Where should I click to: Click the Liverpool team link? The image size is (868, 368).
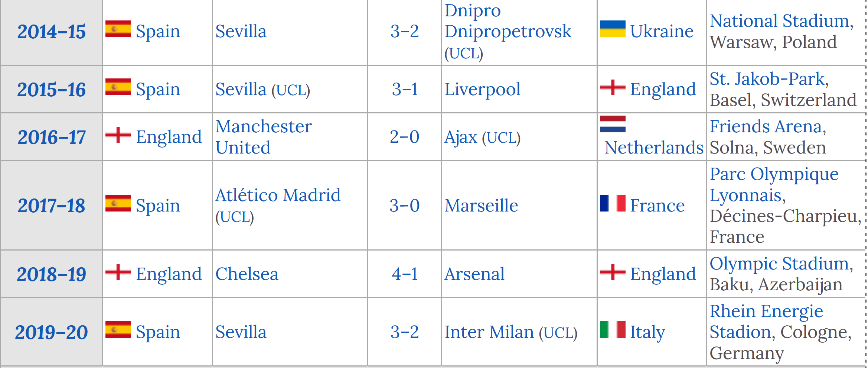click(482, 89)
